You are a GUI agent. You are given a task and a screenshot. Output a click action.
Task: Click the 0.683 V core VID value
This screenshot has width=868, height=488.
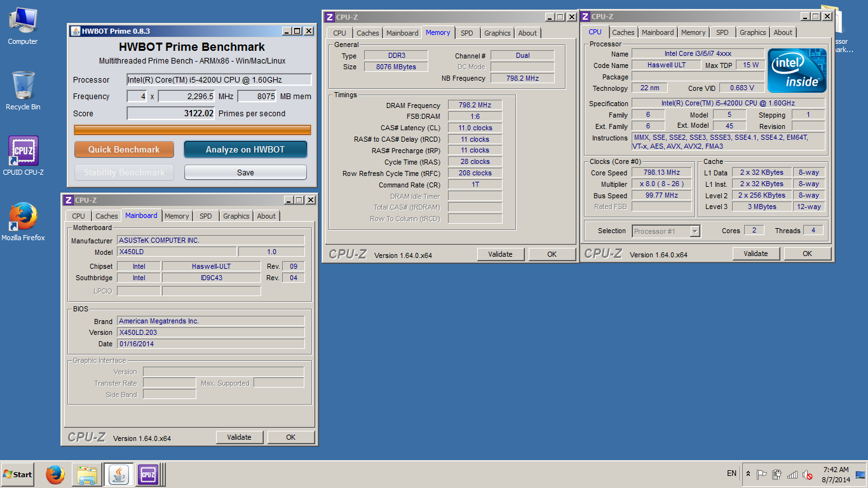point(742,88)
